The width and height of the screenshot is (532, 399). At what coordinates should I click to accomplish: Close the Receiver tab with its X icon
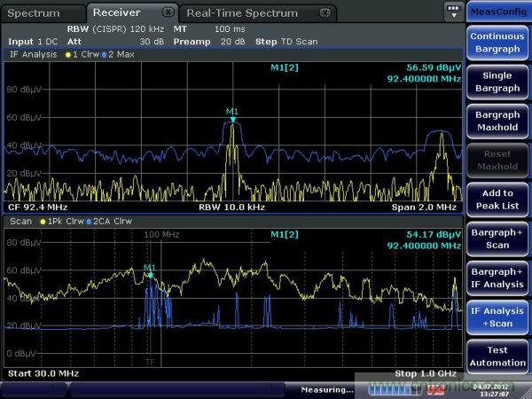coord(168,12)
